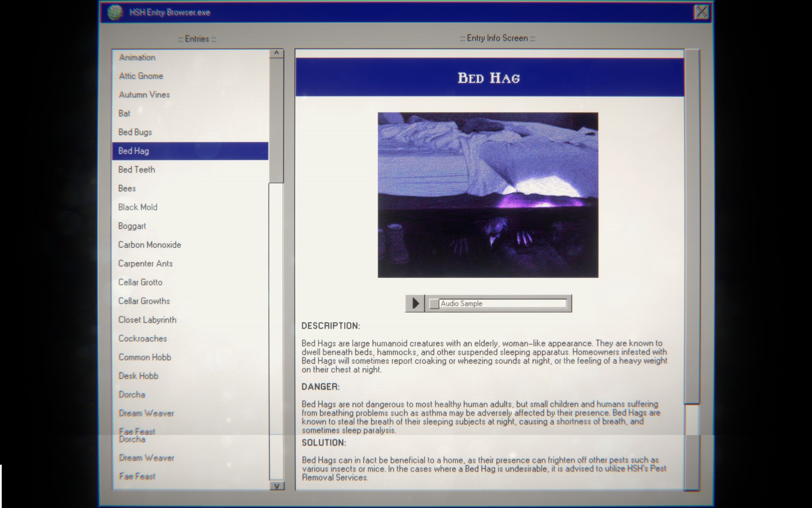Click the audio sample play button

click(x=416, y=303)
